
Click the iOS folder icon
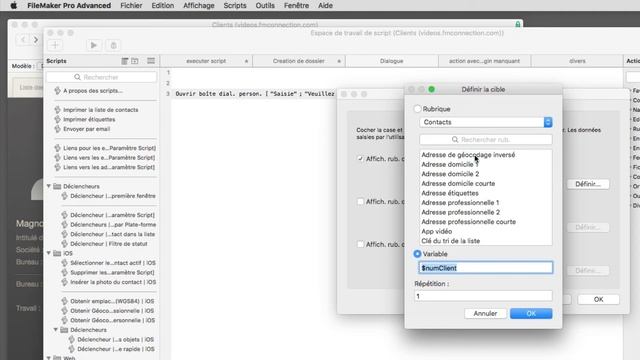click(57, 253)
